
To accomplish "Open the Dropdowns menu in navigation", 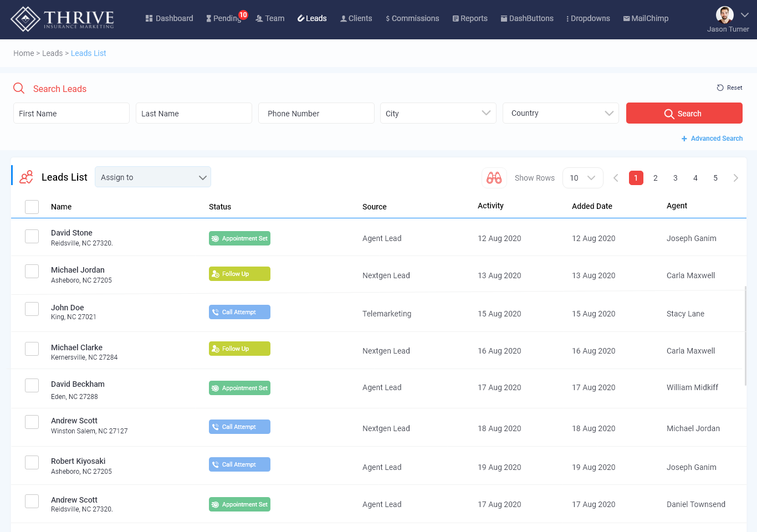I will pos(588,18).
